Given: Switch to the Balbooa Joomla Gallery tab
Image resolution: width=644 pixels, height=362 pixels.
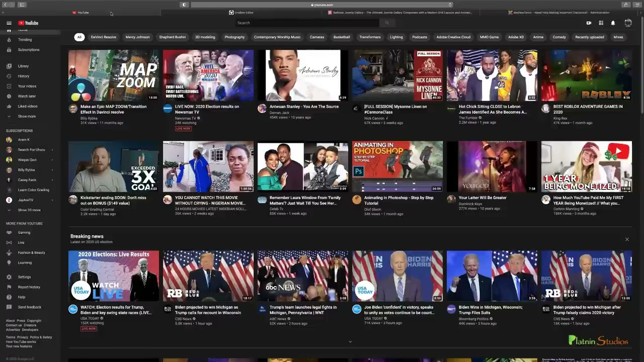Looking at the screenshot, I should coord(400,13).
